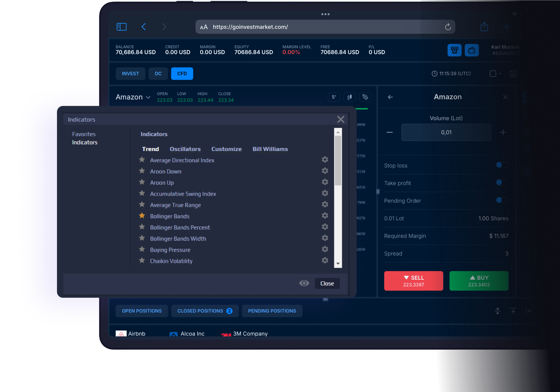
Task: Select the Airbnb instrument in bottom ticker
Action: 131,334
